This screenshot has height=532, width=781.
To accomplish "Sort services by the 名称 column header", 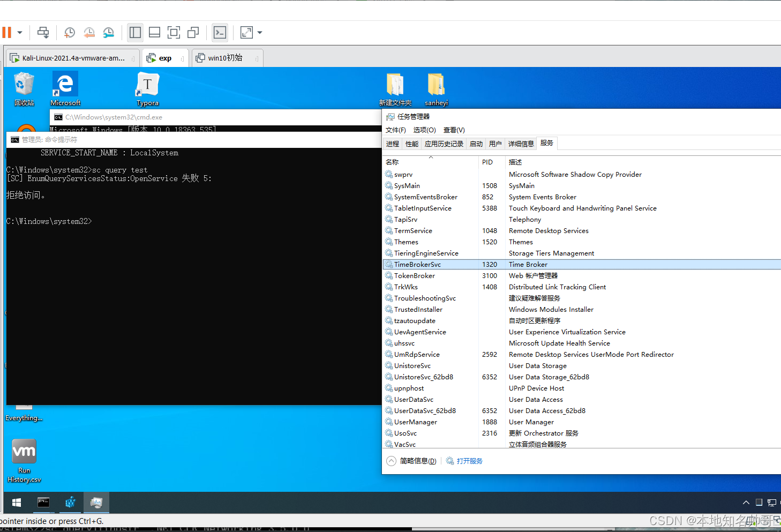I will click(431, 162).
